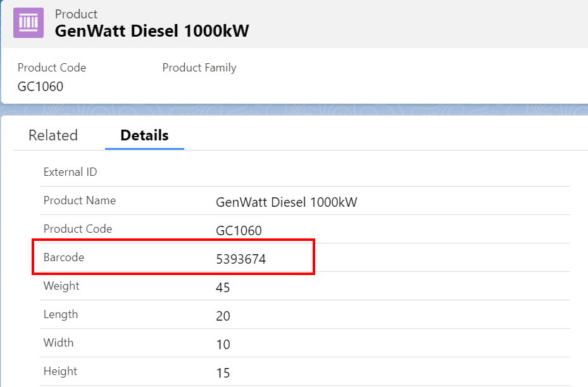Click the Height field label
Viewport: 588px width, 387px height.
coord(60,371)
